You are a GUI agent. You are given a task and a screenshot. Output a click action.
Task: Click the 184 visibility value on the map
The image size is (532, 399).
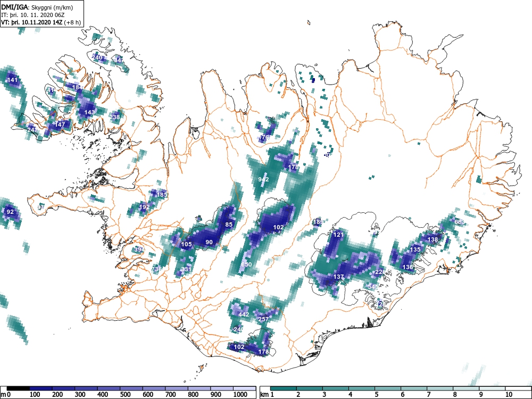pyautogui.click(x=78, y=88)
